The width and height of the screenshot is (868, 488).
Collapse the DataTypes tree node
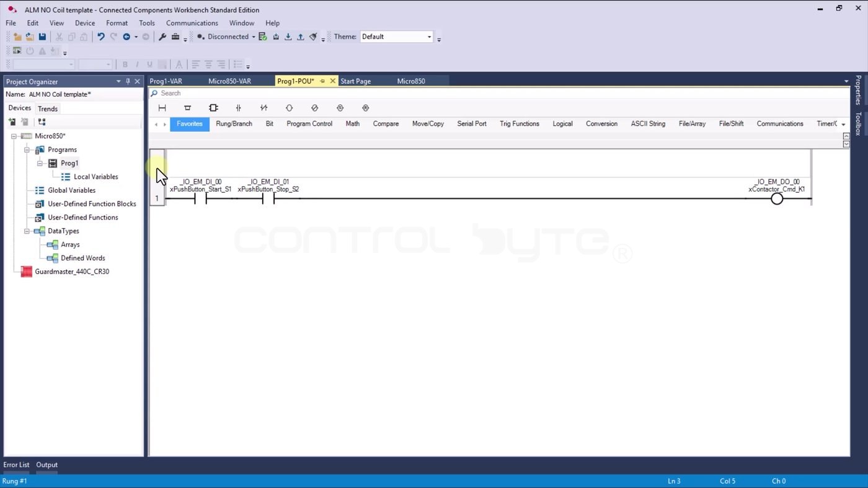click(x=27, y=231)
